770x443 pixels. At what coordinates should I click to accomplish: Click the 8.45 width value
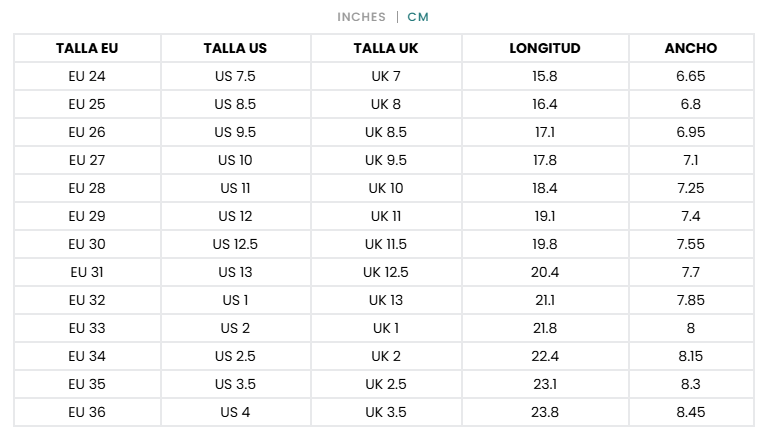click(x=691, y=412)
